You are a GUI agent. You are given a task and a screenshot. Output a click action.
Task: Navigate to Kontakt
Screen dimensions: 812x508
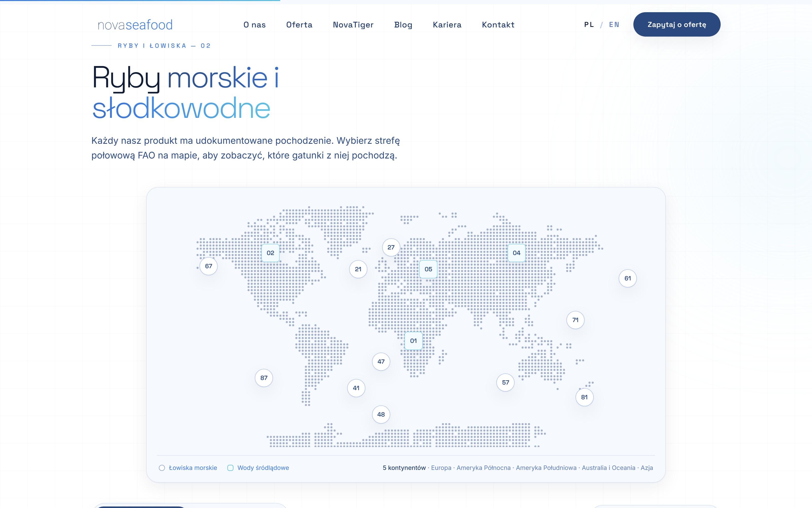coord(498,25)
